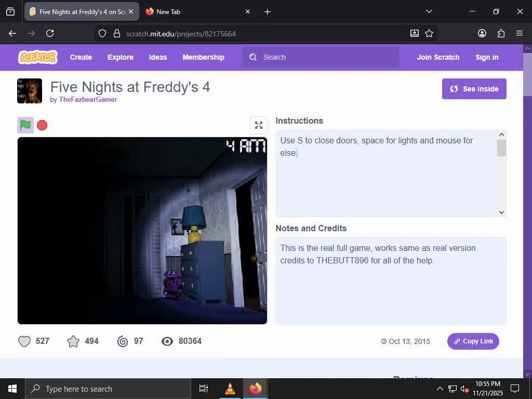The height and width of the screenshot is (399, 532).
Task: Click the taskbar search box
Action: (x=108, y=389)
